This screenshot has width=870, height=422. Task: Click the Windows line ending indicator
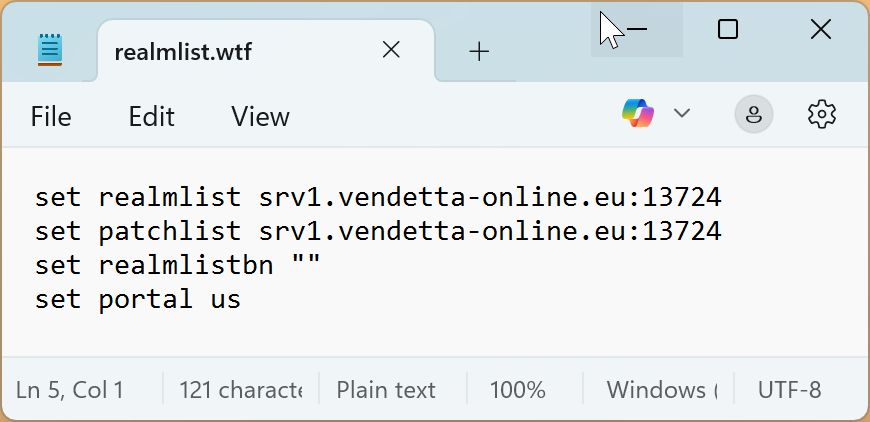(x=662, y=390)
